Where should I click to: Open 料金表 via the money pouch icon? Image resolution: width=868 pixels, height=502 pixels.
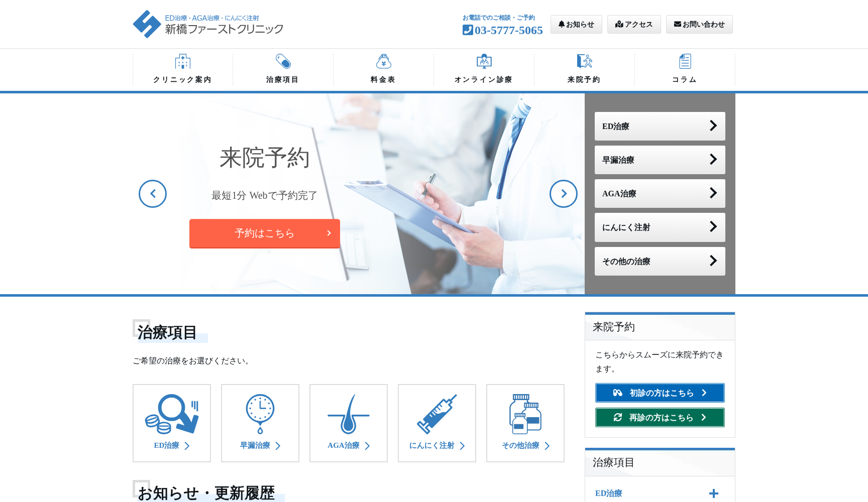point(383,61)
